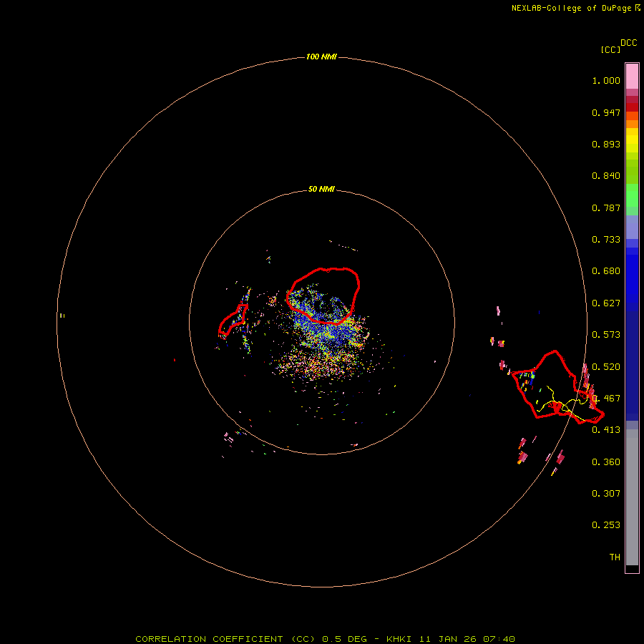This screenshot has height=644, width=644.
Task: Click the Correlation Coefficient KHKI caption text
Action: [325, 639]
